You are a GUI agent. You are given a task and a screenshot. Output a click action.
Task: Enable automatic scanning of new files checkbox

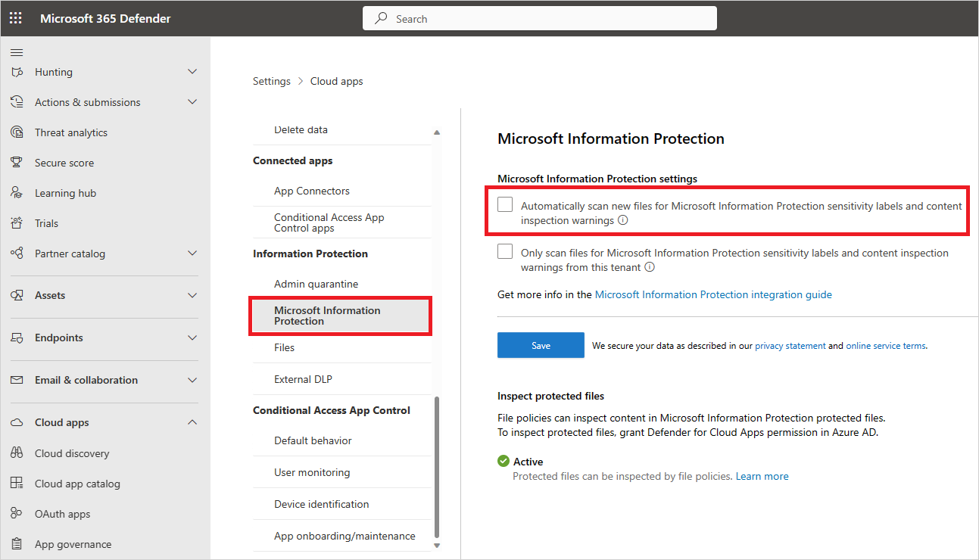[504, 204]
